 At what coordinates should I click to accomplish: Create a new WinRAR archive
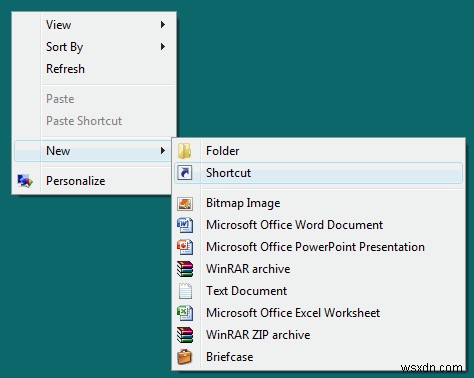[319, 269]
